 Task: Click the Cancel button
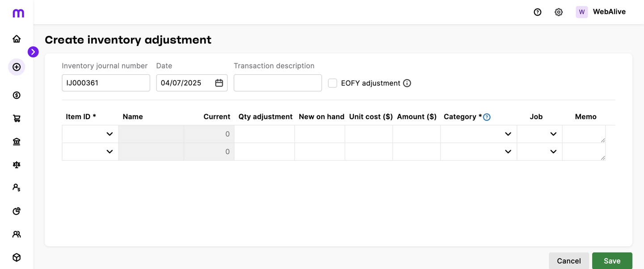pos(569,260)
